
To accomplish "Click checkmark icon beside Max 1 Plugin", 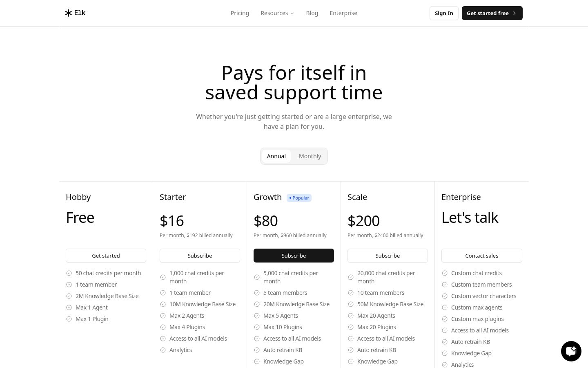I will (x=69, y=319).
